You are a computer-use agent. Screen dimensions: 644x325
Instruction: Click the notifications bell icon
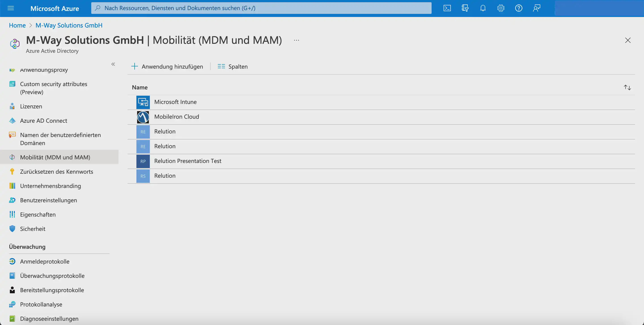point(483,8)
